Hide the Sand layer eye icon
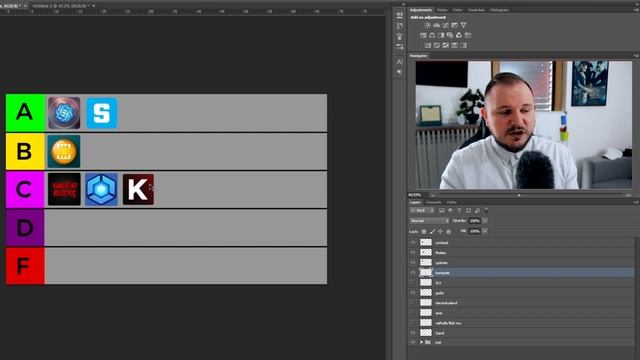This screenshot has width=640, height=360. tap(413, 333)
